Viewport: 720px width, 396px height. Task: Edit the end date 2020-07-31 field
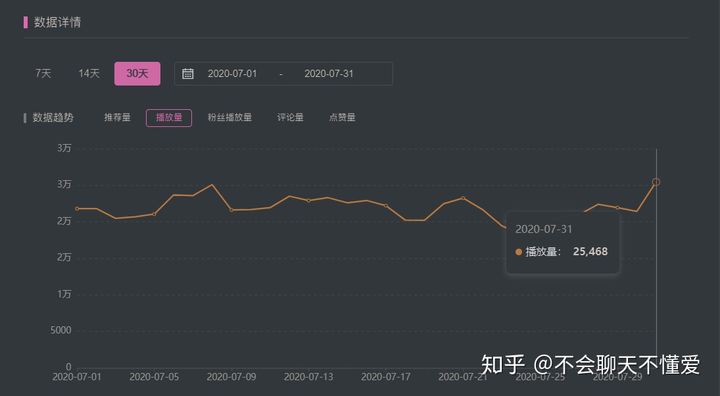pyautogui.click(x=329, y=74)
